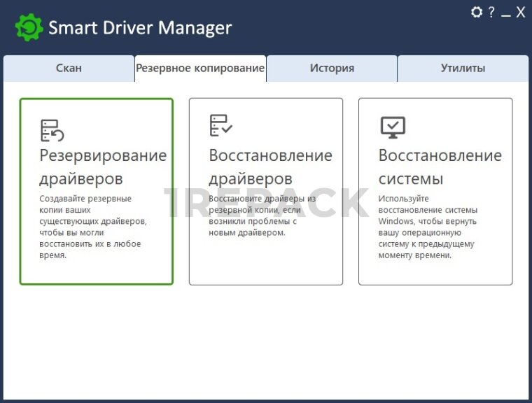Open the Резервирование драйверов heading
This screenshot has width=532, height=403.
pyautogui.click(x=103, y=167)
